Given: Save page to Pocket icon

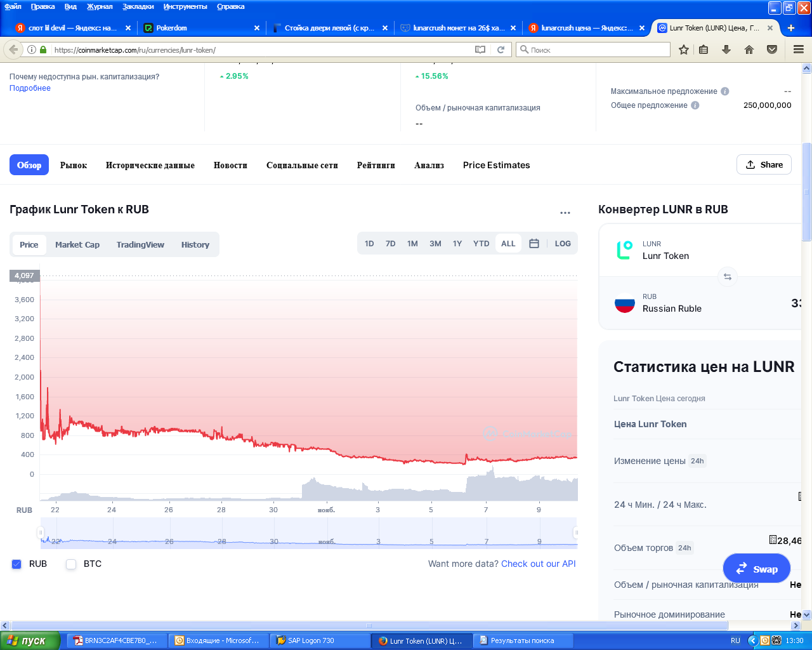Looking at the screenshot, I should pos(772,50).
